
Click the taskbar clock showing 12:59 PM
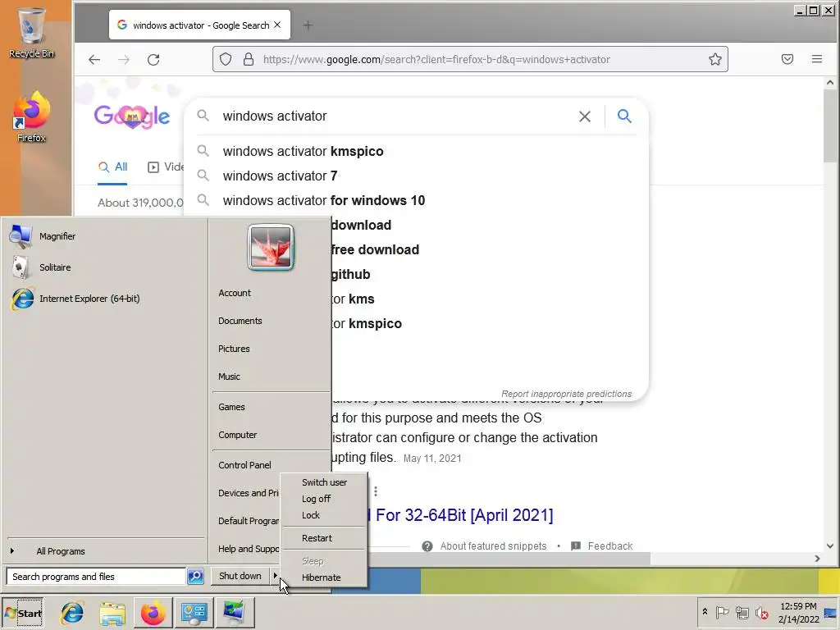click(x=798, y=612)
